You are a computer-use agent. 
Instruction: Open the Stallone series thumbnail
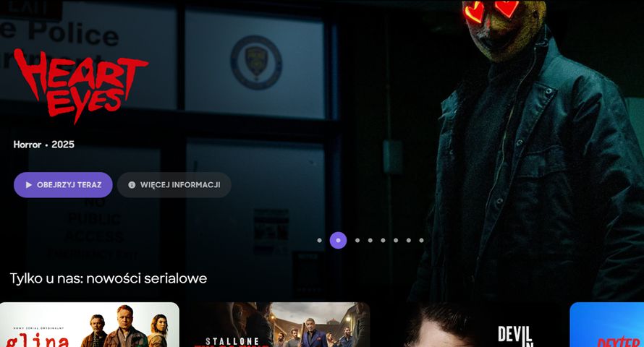[x=280, y=325]
